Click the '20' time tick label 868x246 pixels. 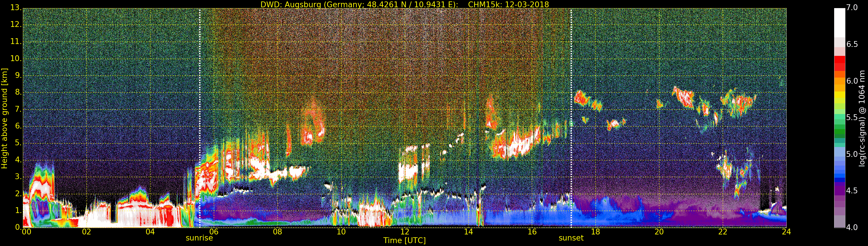coord(659,232)
